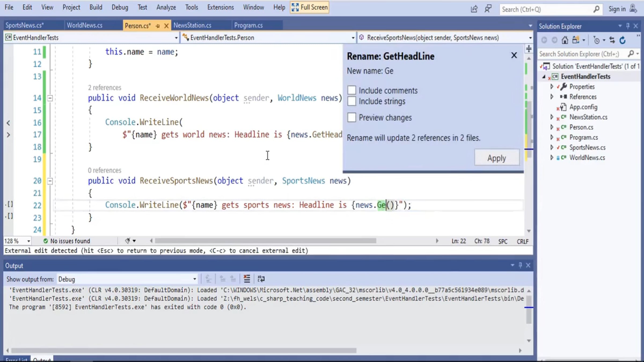Click the Send Feedback icon in the title bar

tap(488, 9)
